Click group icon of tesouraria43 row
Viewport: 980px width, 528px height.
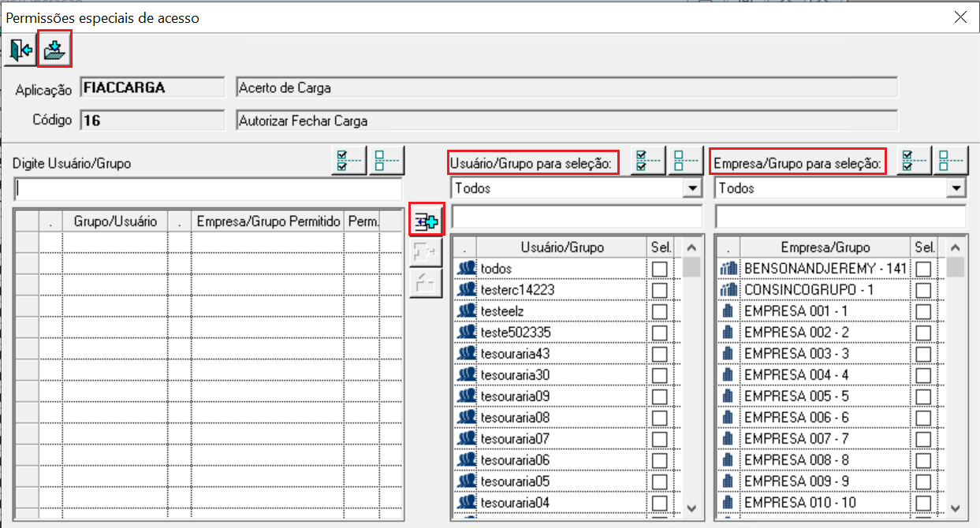pos(467,354)
